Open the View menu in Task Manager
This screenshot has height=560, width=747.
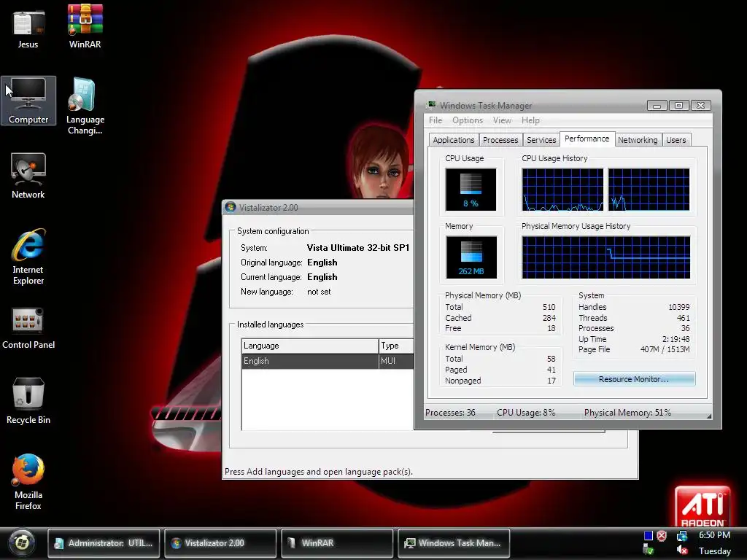point(502,120)
